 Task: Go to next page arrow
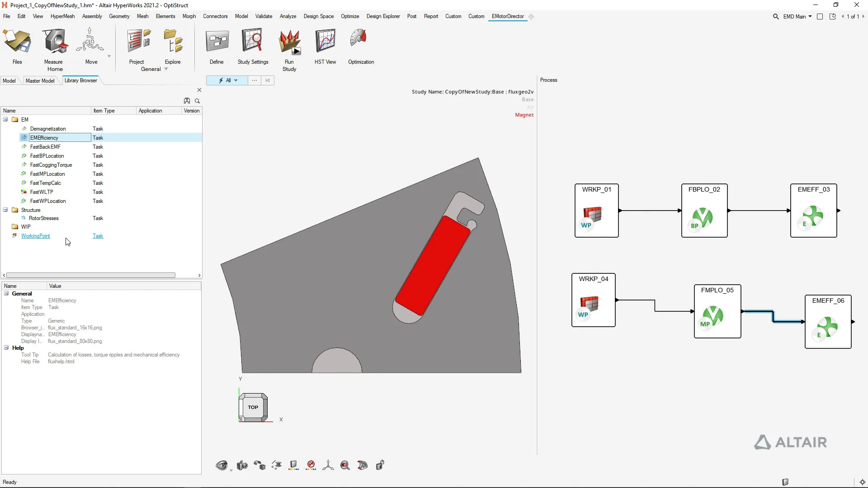click(x=863, y=17)
